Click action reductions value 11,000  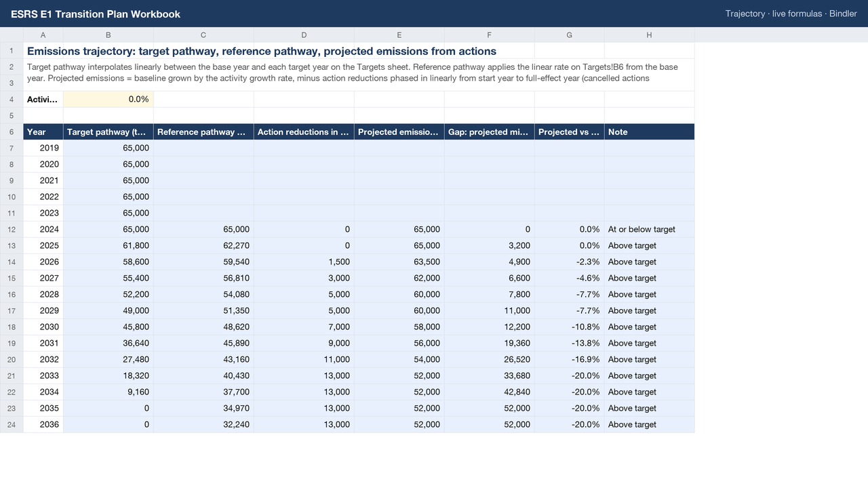[304, 359]
